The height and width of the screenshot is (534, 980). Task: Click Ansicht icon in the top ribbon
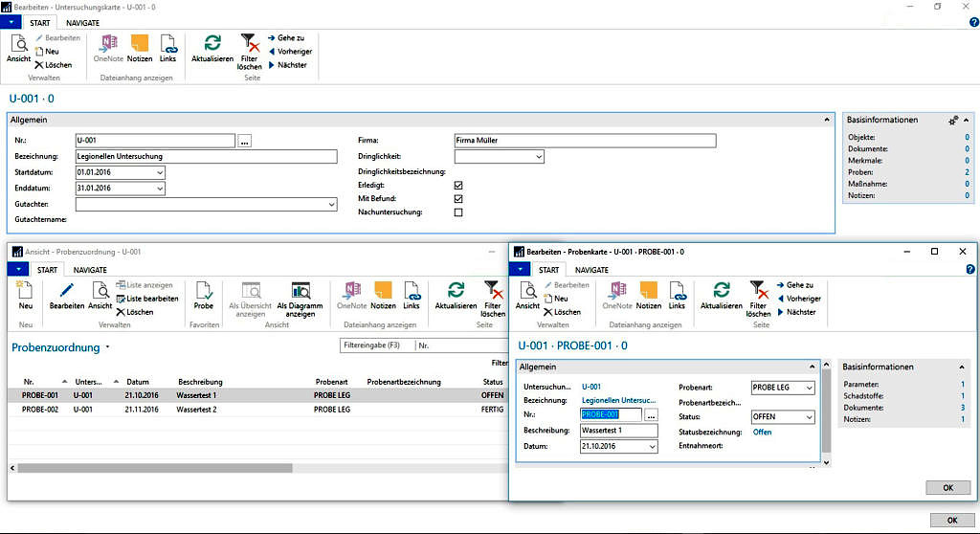(19, 44)
